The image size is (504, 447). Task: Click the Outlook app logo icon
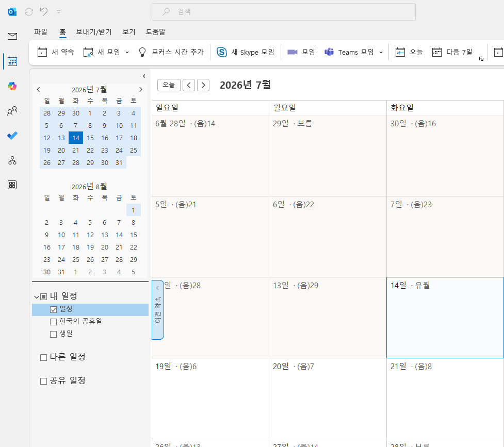coord(12,12)
